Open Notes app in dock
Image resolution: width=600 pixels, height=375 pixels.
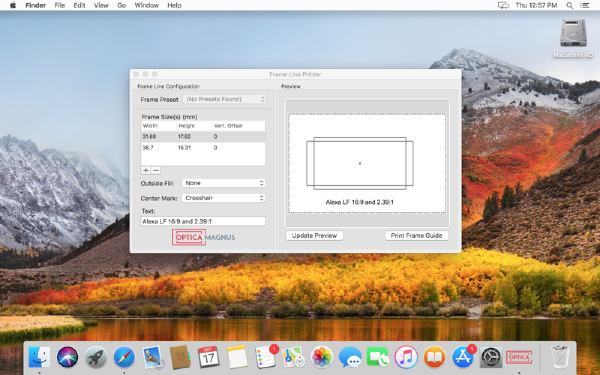(237, 357)
